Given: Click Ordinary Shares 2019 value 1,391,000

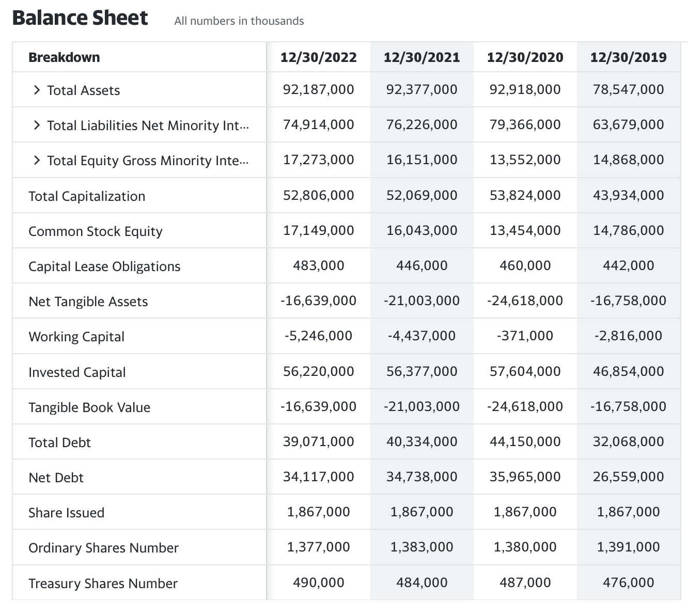Looking at the screenshot, I should click(x=629, y=547).
